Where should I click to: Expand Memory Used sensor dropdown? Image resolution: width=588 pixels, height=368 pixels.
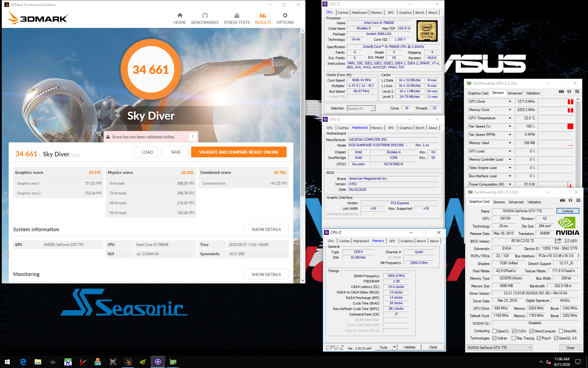pos(510,143)
